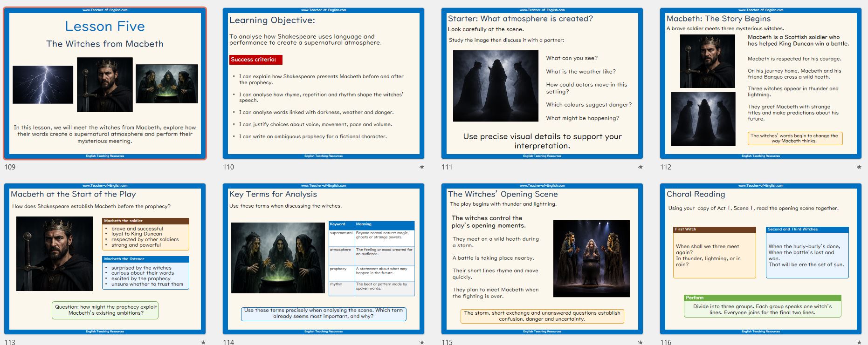The height and width of the screenshot is (345, 868).
Task: Click the transition star under slide 115
Action: click(x=640, y=342)
